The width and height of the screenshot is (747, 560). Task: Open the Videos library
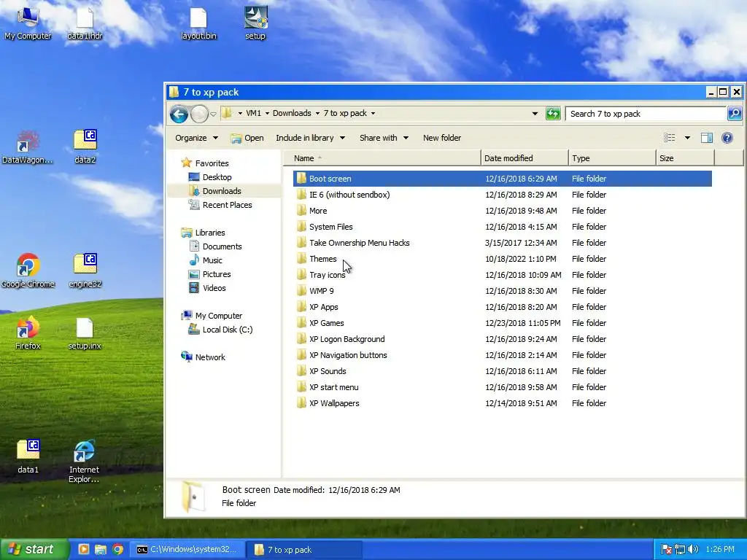point(207,287)
